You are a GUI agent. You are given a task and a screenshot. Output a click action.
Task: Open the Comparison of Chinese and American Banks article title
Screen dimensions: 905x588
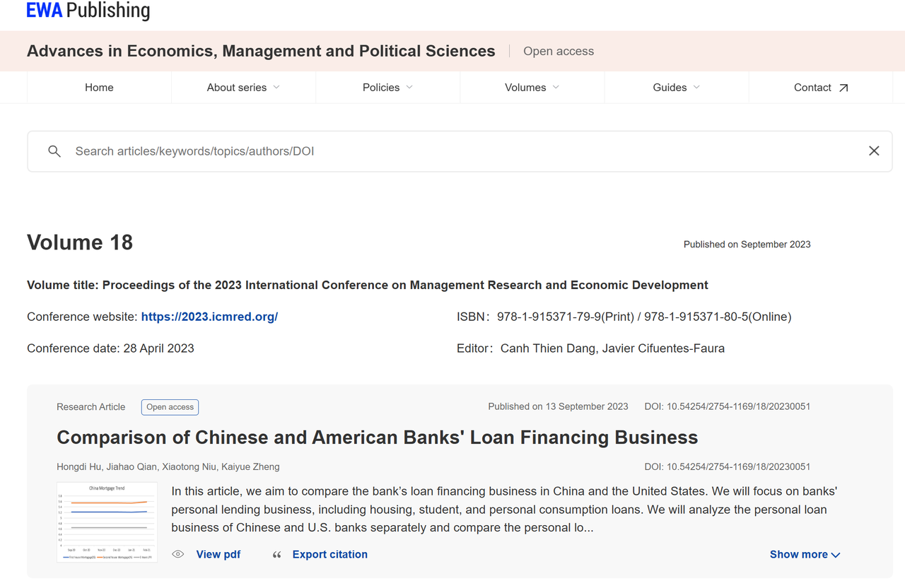pos(377,437)
